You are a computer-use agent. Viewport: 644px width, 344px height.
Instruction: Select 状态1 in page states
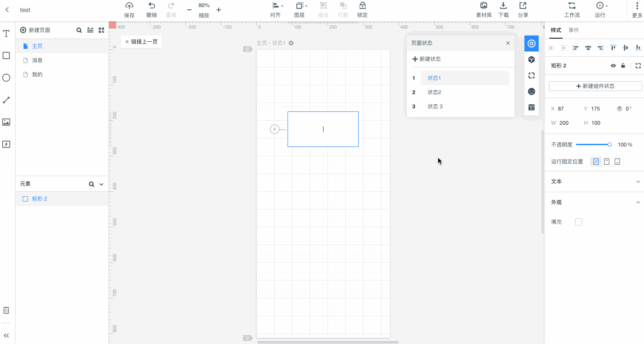tap(465, 78)
